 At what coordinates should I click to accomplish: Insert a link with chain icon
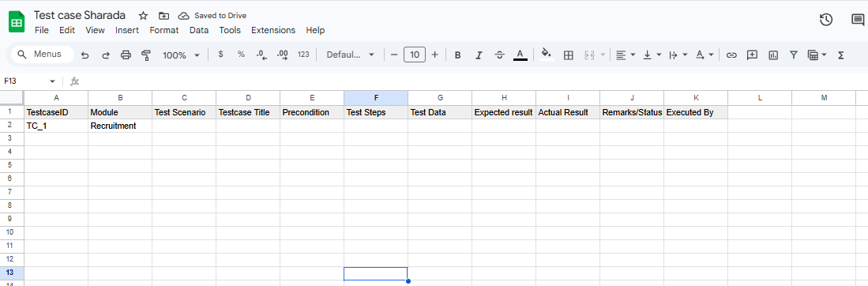(732, 55)
